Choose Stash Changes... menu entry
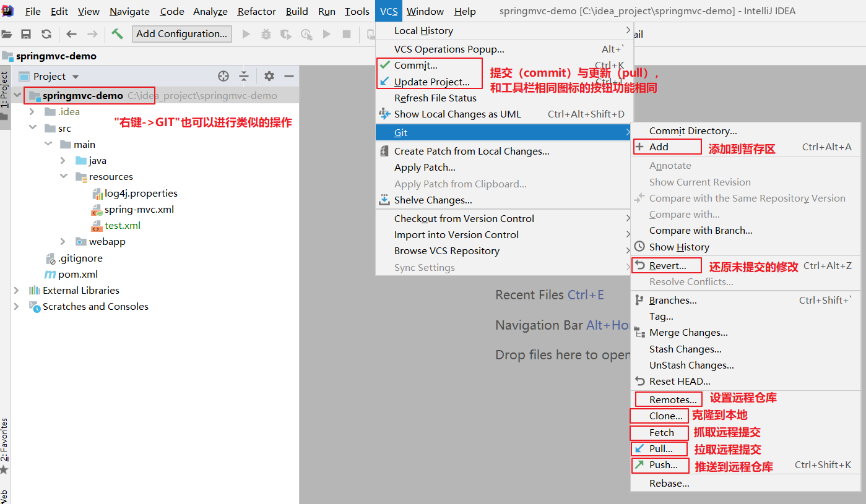 click(x=685, y=349)
